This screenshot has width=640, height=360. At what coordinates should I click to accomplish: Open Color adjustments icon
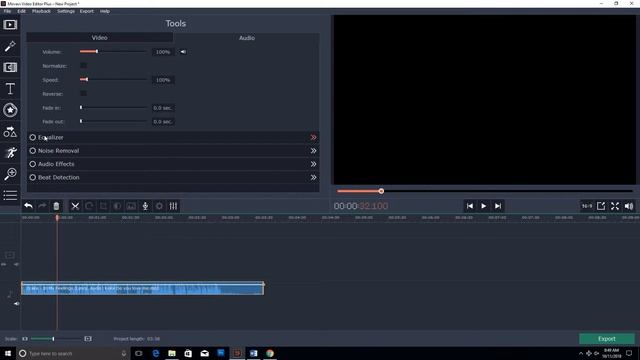(117, 206)
